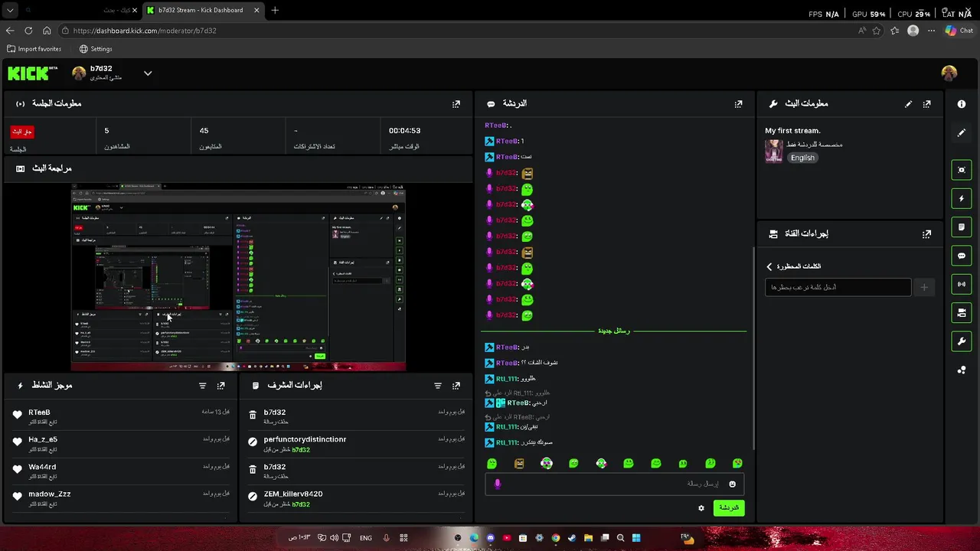Viewport: 980px width, 551px height.
Task: Toggle stream info panel via wrench sidebar icon
Action: (962, 341)
